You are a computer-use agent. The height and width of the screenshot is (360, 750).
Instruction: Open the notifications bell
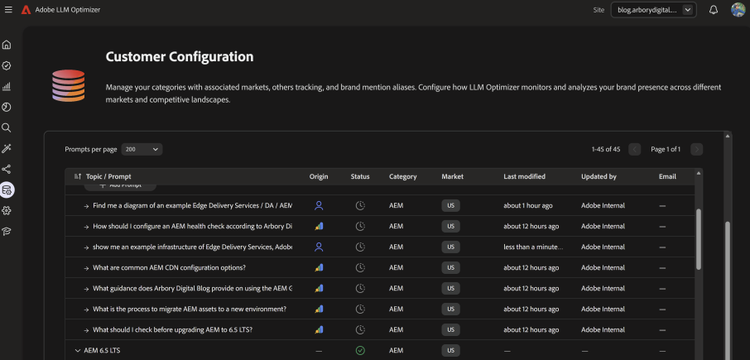click(x=713, y=10)
